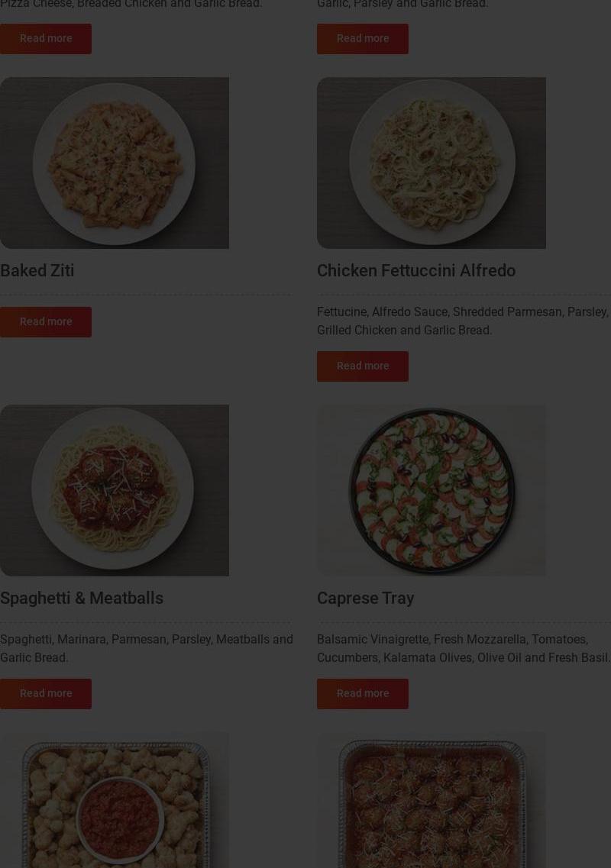Open the Baked Ziti dish photo
Image resolution: width=611 pixels, height=868 pixels.
pos(114,163)
